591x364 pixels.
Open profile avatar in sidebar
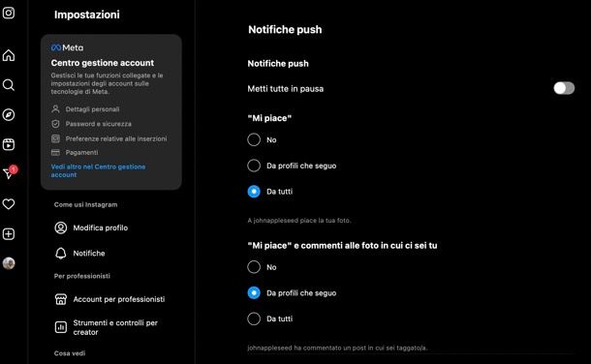click(9, 263)
